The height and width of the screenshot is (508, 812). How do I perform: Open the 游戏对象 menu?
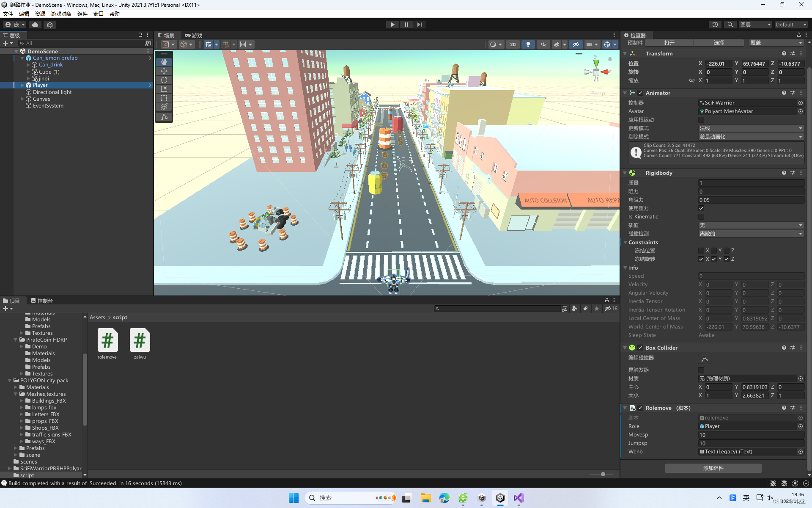(x=61, y=14)
